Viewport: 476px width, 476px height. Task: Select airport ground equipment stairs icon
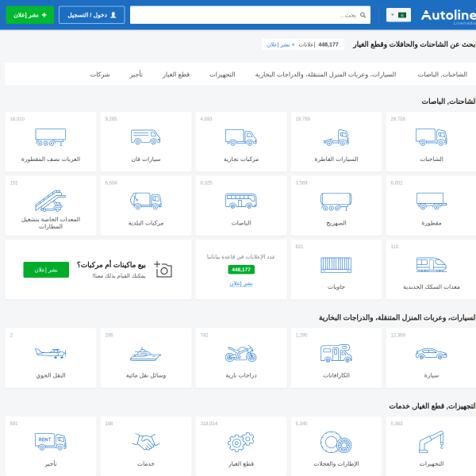point(51,201)
